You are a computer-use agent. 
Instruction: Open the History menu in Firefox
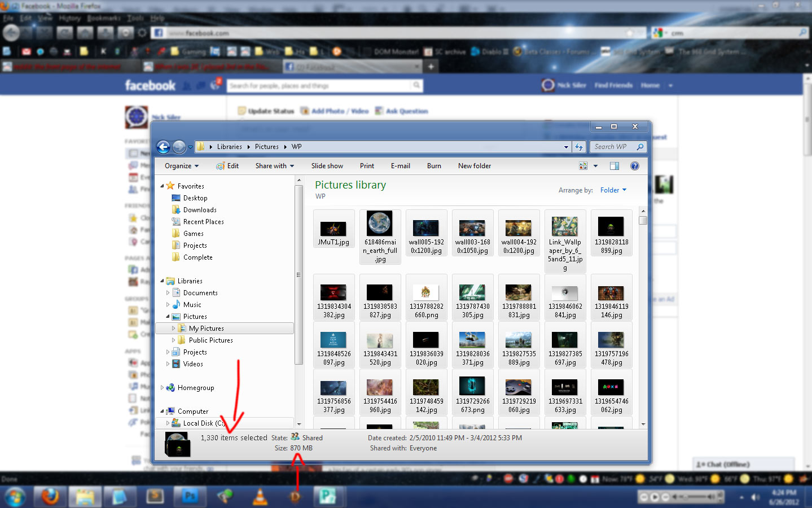click(x=70, y=18)
